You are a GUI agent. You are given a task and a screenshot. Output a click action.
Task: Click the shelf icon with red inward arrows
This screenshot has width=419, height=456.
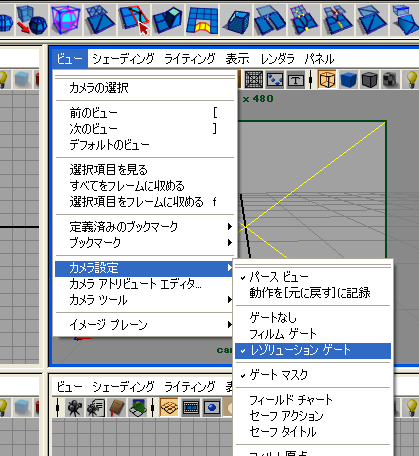click(338, 20)
